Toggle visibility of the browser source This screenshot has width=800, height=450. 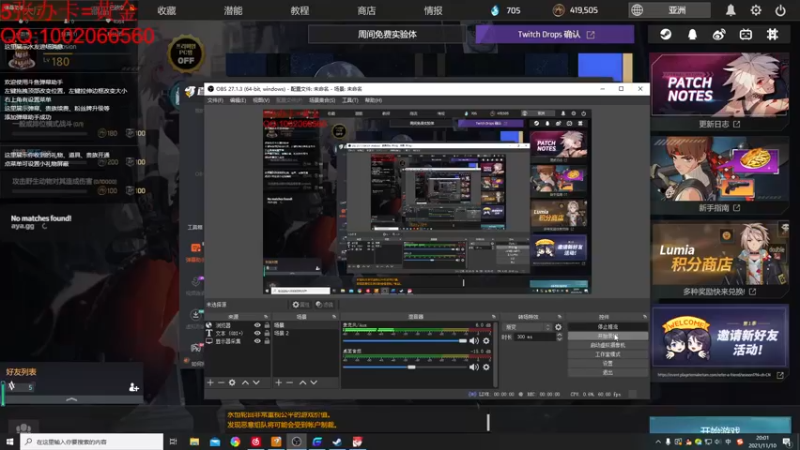coord(257,325)
